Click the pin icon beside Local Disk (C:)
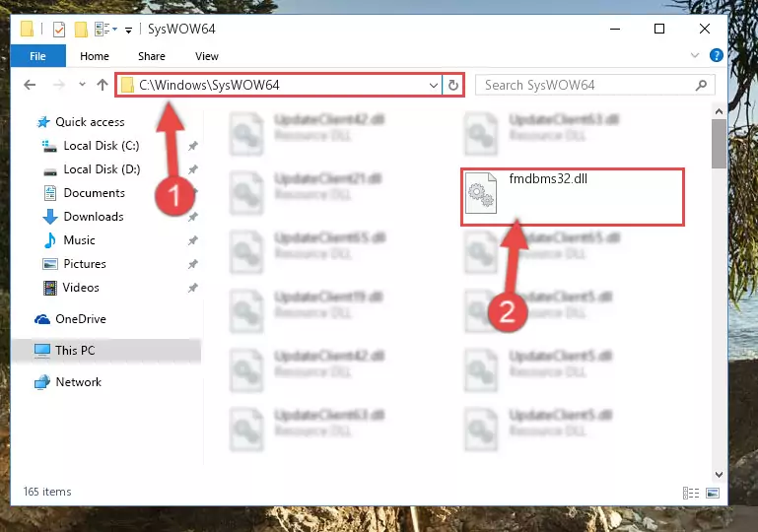758x532 pixels. (193, 146)
